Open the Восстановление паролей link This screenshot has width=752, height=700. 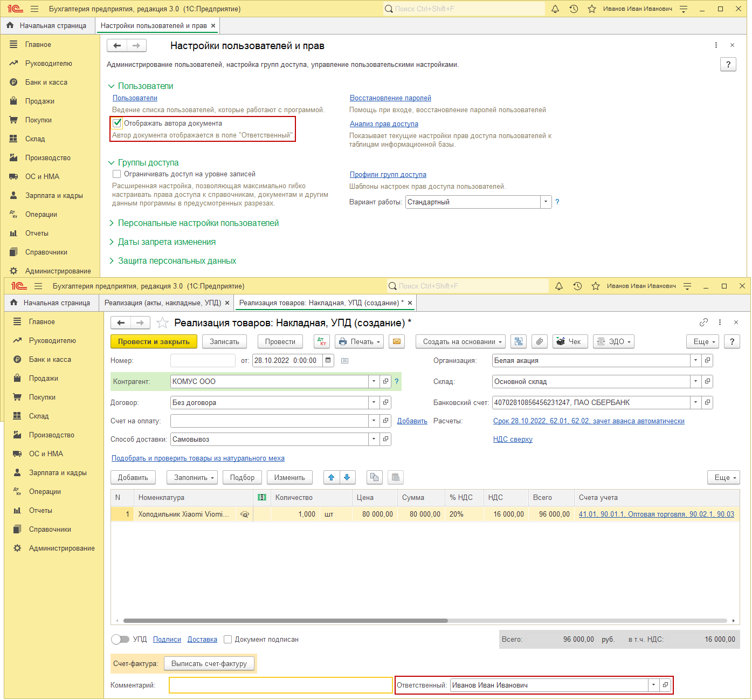pyautogui.click(x=390, y=98)
